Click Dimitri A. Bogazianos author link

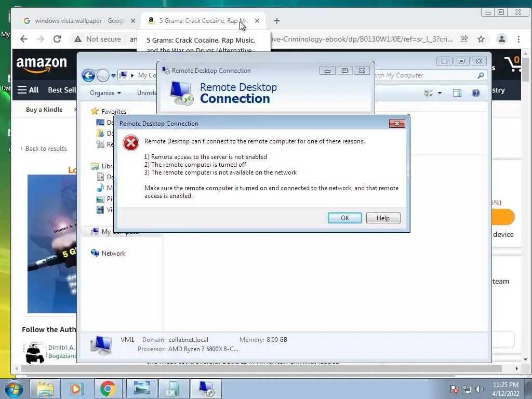click(x=62, y=352)
